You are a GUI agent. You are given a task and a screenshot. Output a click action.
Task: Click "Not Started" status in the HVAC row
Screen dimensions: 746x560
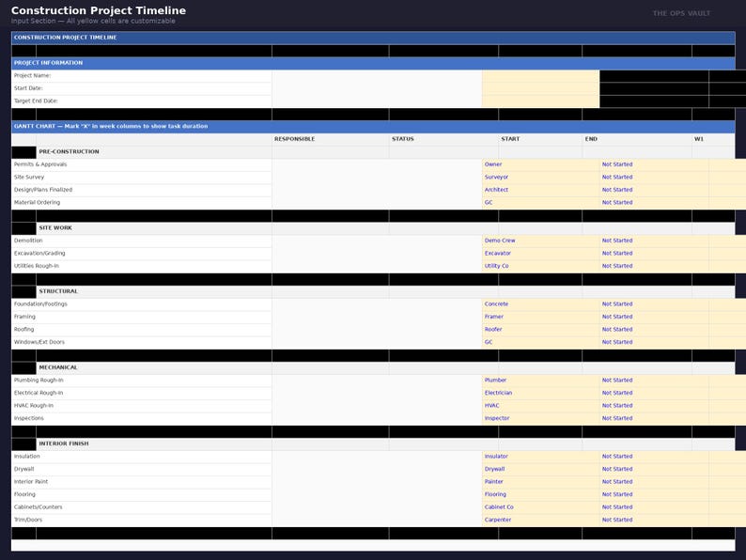pos(654,406)
